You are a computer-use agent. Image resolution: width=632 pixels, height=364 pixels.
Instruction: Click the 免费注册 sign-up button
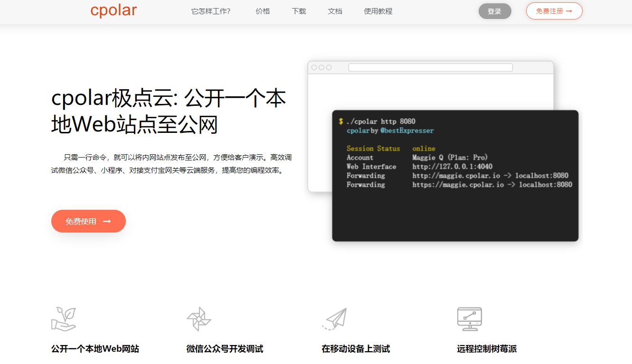click(x=554, y=11)
